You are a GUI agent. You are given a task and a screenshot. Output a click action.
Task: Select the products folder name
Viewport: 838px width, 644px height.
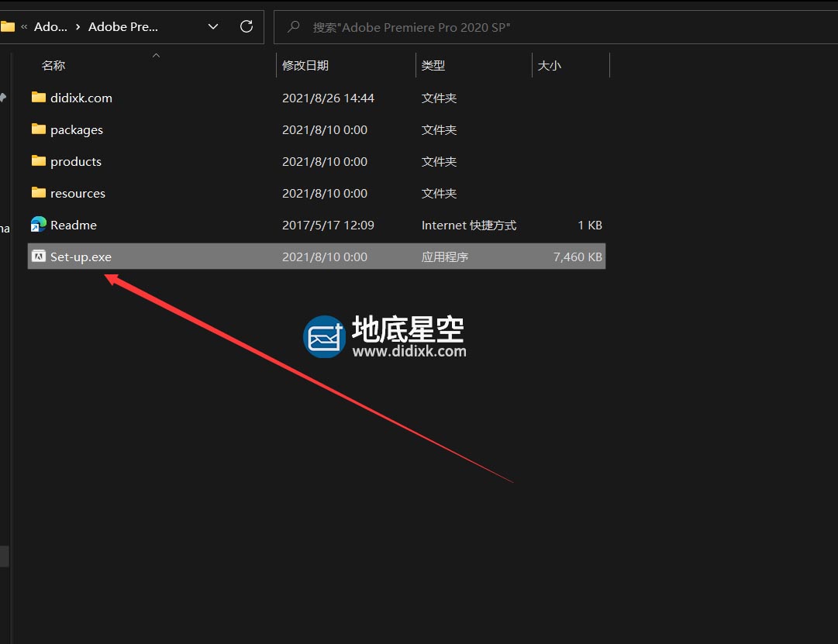click(76, 161)
